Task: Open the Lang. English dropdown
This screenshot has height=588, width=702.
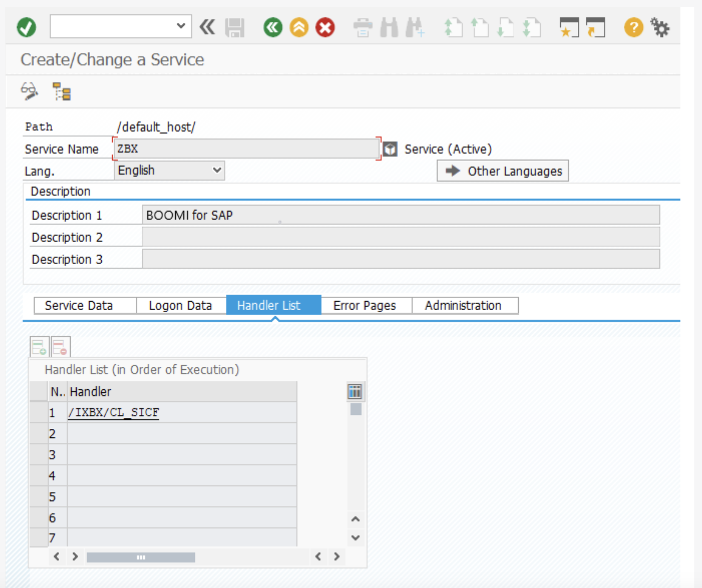Action: (217, 170)
